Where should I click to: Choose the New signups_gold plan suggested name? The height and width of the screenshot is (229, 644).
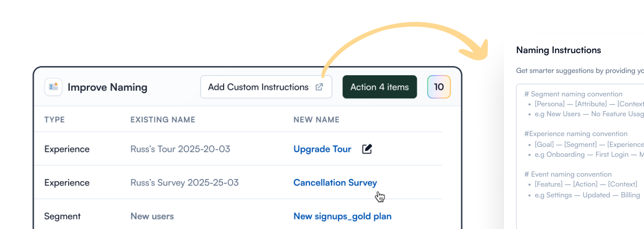pyautogui.click(x=342, y=216)
